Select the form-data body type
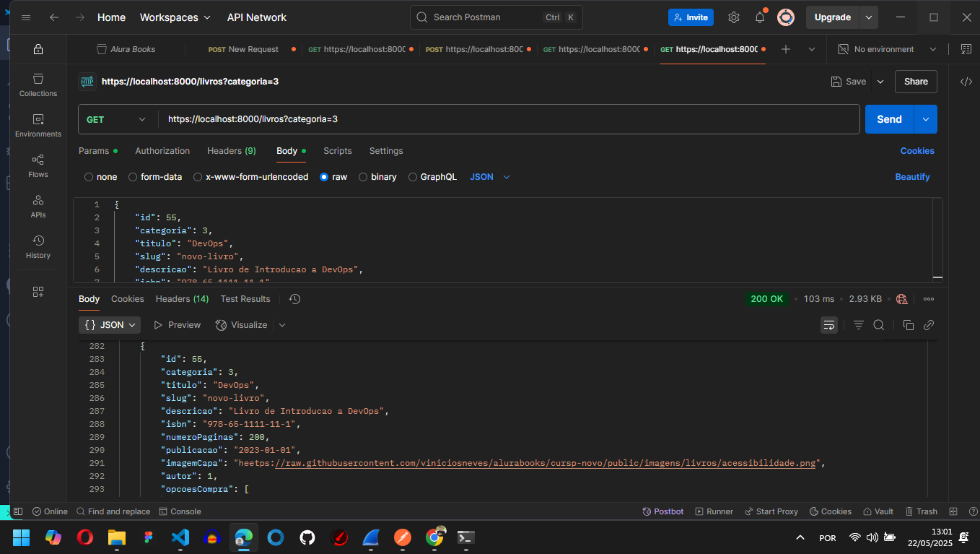The image size is (980, 554). (155, 177)
